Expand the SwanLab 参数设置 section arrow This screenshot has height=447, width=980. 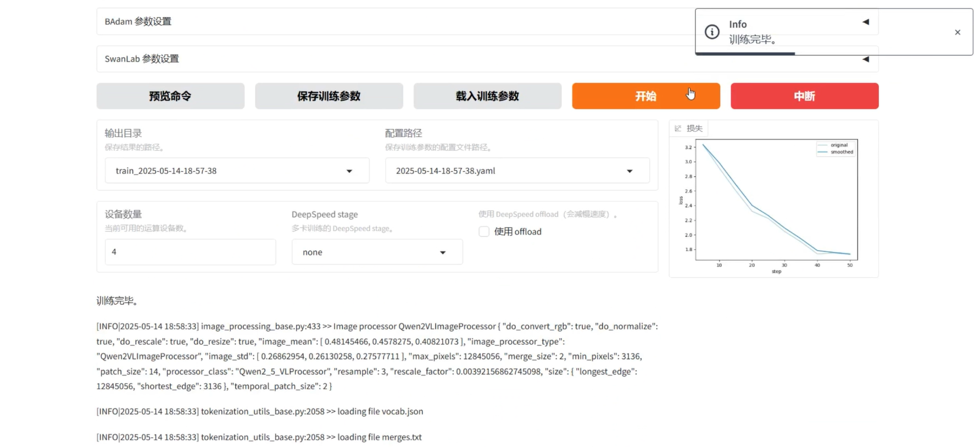[x=865, y=59]
